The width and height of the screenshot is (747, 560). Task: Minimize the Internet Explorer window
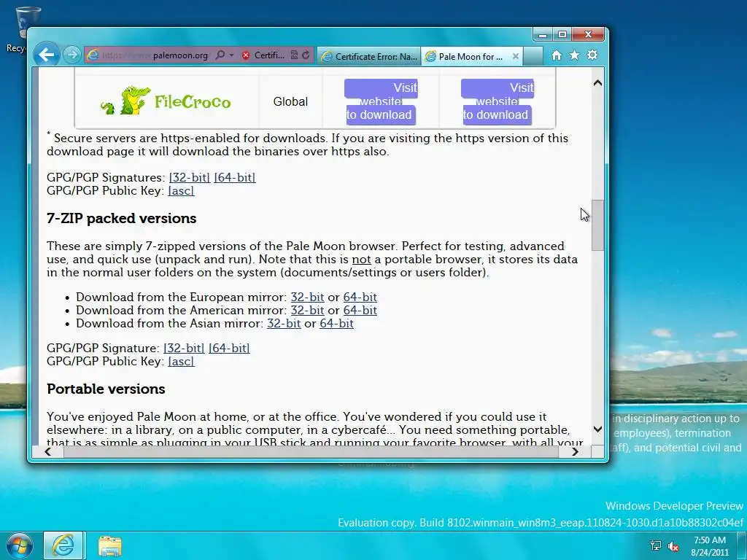(542, 35)
